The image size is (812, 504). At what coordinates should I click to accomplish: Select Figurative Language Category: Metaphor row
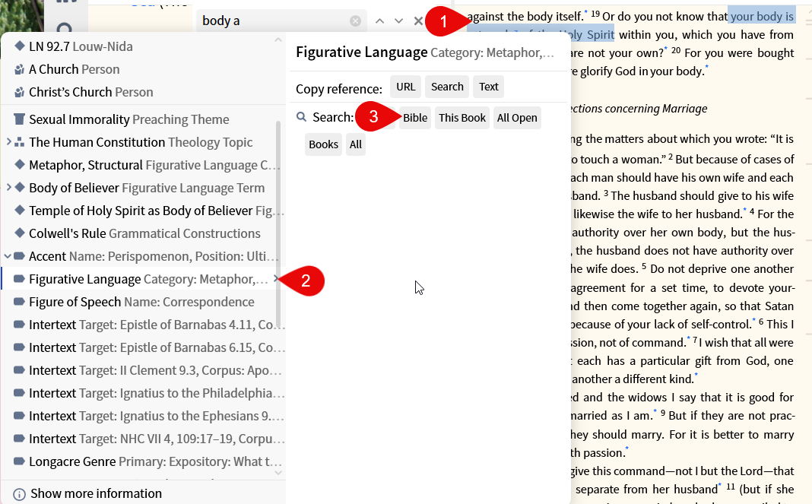[143, 279]
